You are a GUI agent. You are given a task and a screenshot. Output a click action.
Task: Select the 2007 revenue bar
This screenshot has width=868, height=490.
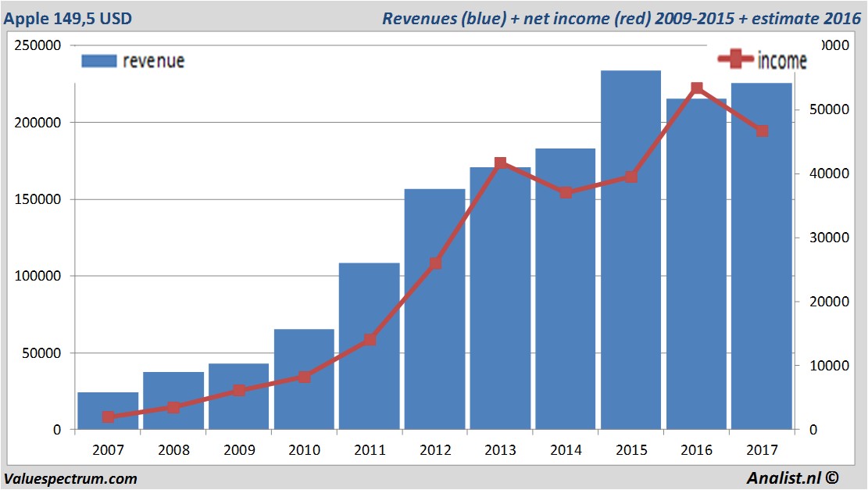[x=108, y=411]
